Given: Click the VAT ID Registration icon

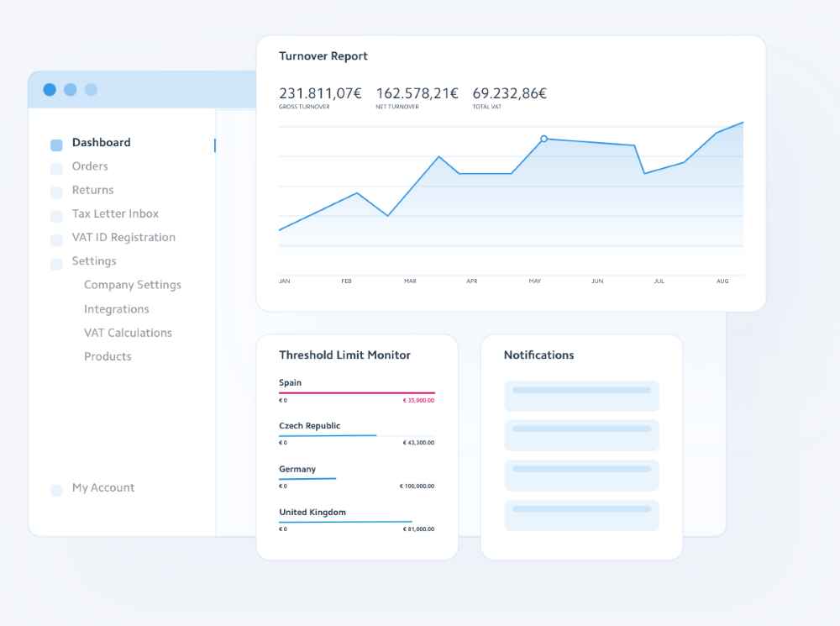Looking at the screenshot, I should point(56,239).
